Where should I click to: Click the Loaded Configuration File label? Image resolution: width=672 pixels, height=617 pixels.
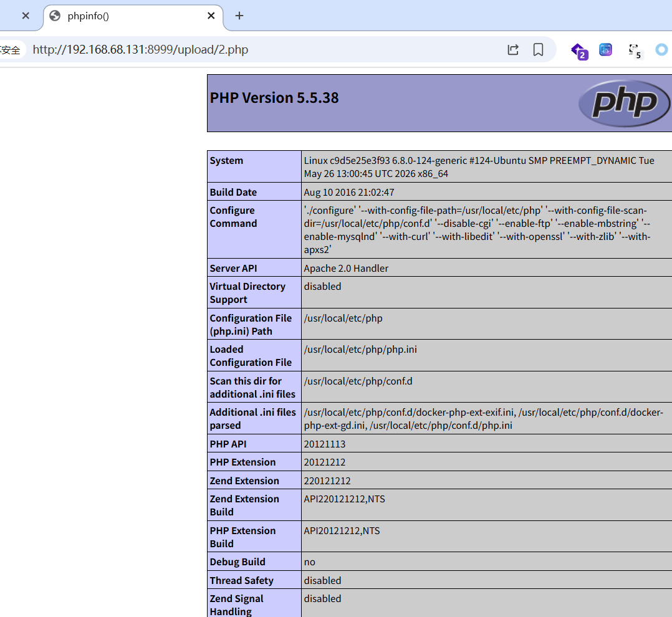pos(251,356)
